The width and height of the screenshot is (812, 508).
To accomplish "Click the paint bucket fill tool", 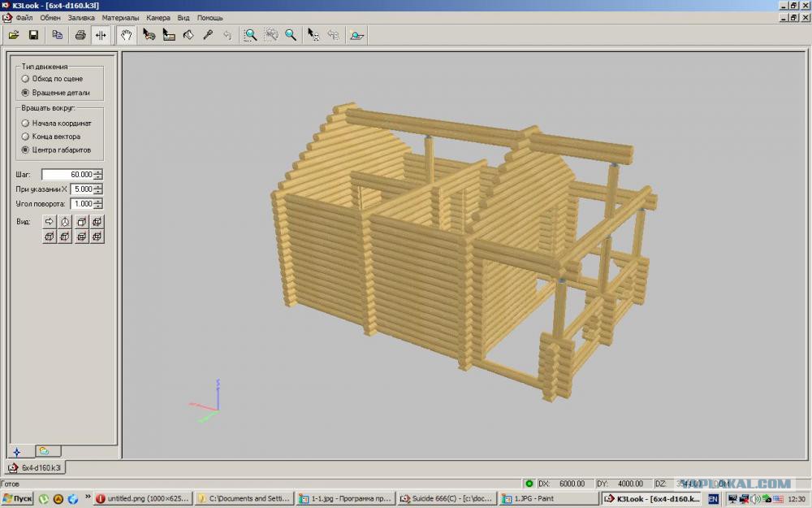I will coord(188,35).
